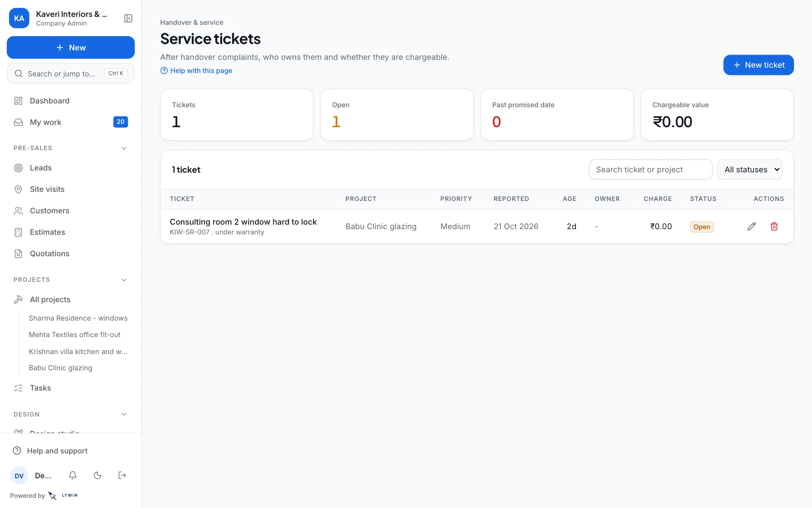Open notifications bell
The image size is (812, 508).
point(73,475)
